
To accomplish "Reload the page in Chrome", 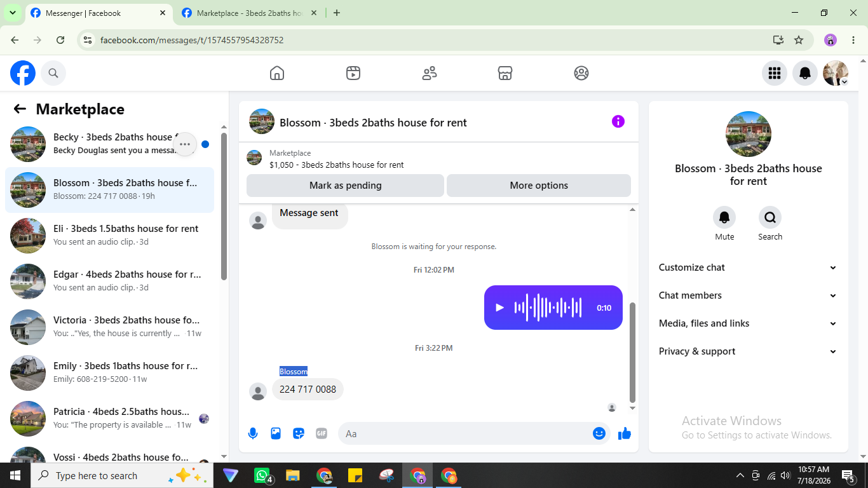I will tap(60, 40).
